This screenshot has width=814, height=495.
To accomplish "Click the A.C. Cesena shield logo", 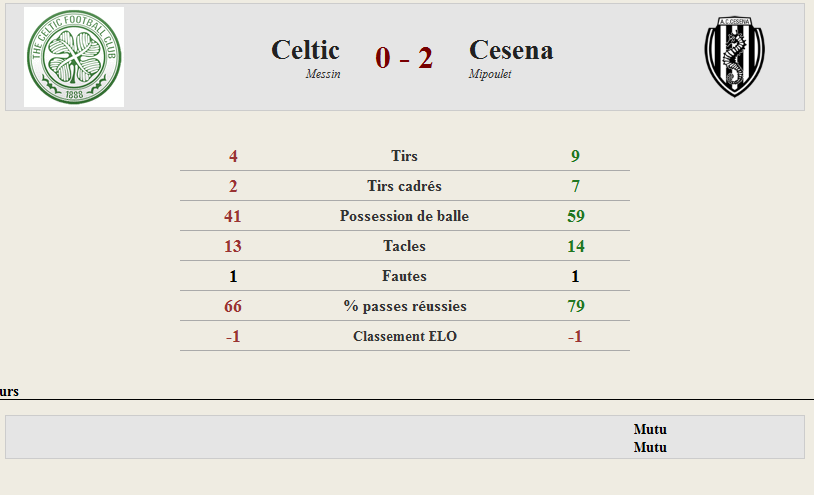I will [x=734, y=57].
